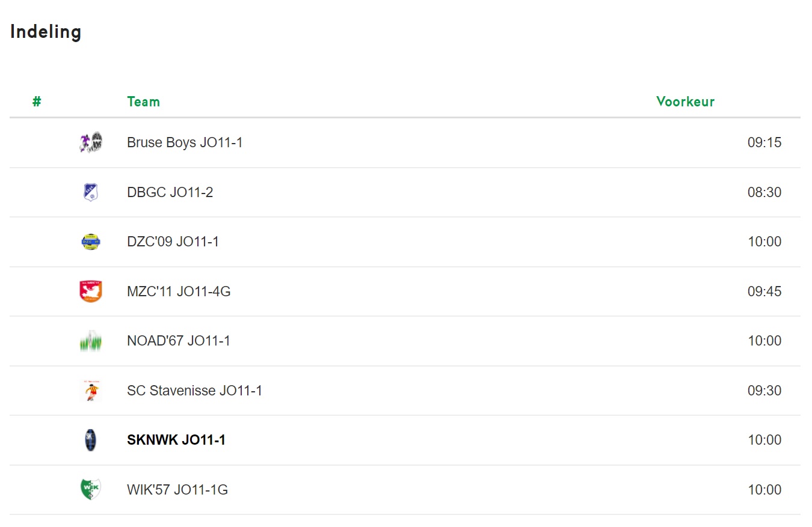This screenshot has width=812, height=527.
Task: Click the Bruse Boys club logo
Action: tap(90, 142)
